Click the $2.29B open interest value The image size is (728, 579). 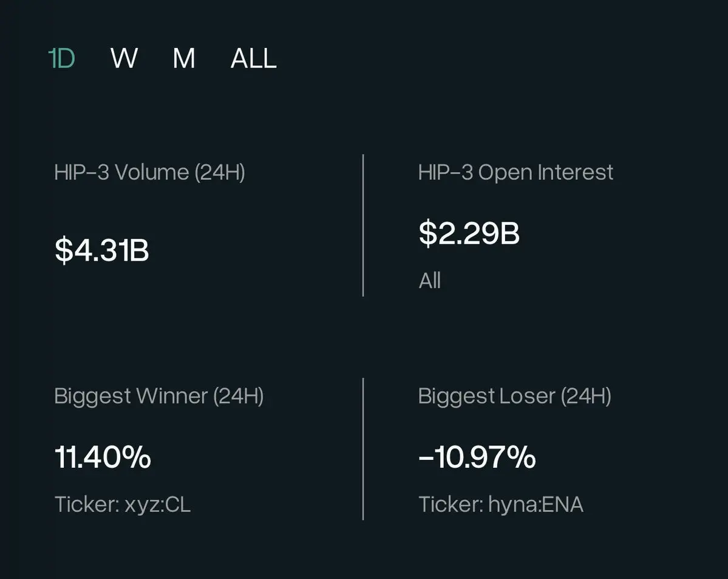tap(469, 233)
